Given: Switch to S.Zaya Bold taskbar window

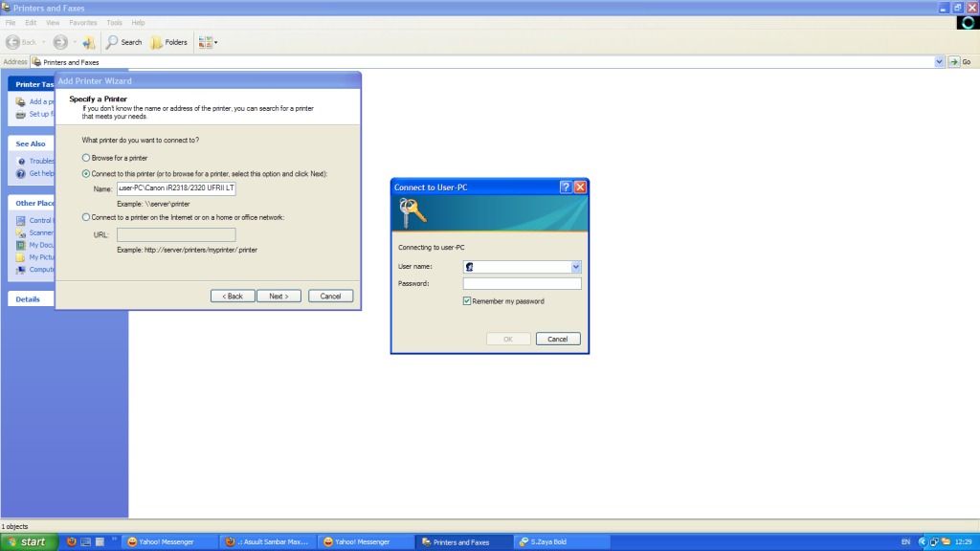Looking at the screenshot, I should [x=555, y=541].
